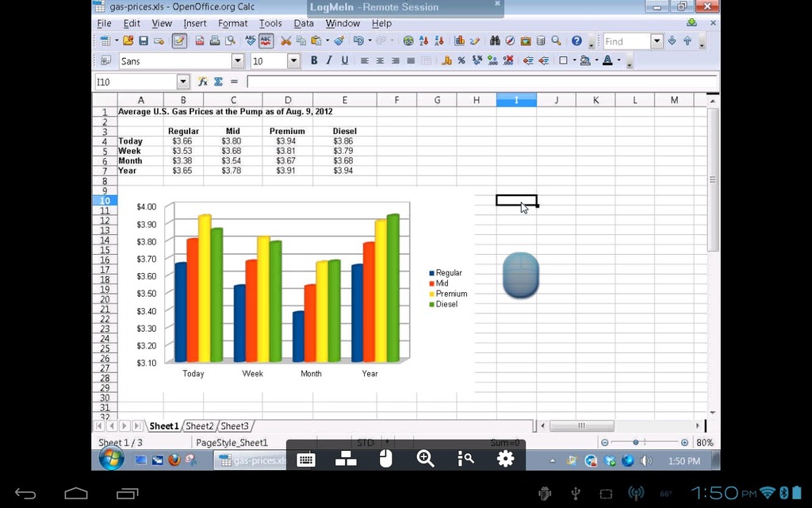The height and width of the screenshot is (508, 812).
Task: Sort descending Z to A
Action: pyautogui.click(x=439, y=41)
